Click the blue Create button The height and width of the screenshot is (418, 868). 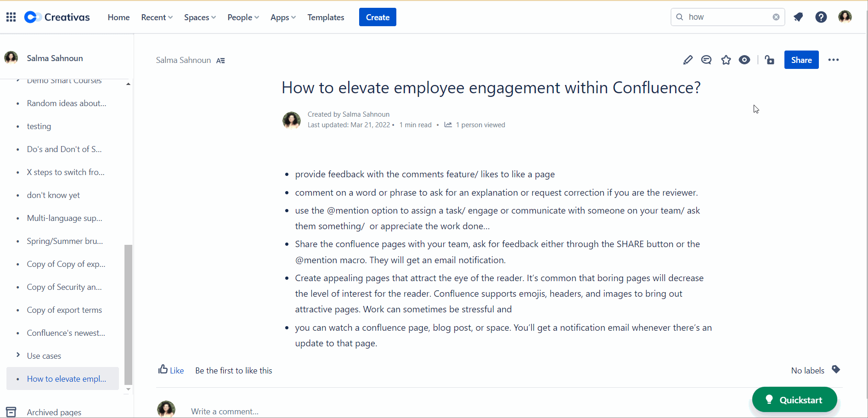click(x=378, y=17)
